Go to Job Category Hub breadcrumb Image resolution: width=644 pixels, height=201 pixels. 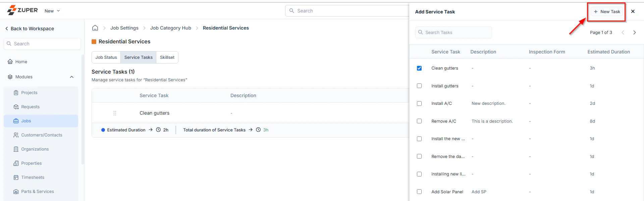[171, 28]
